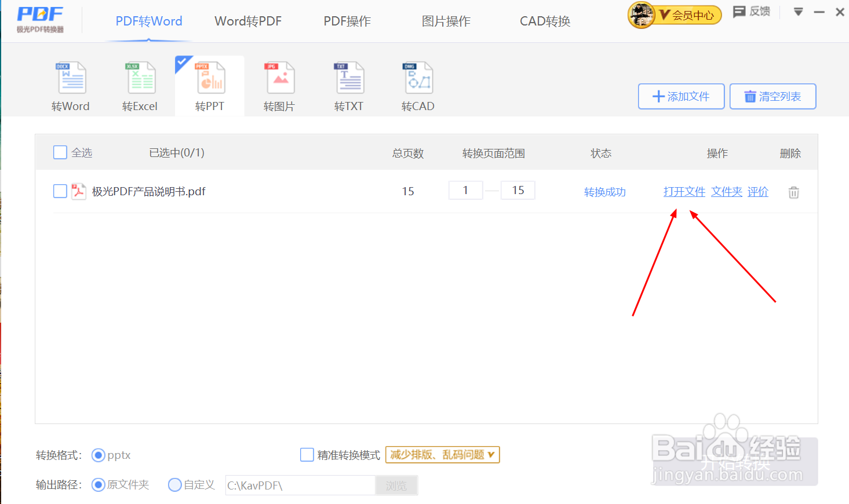Image resolution: width=849 pixels, height=504 pixels.
Task: Click the 转换页面范围 column header
Action: tap(494, 153)
